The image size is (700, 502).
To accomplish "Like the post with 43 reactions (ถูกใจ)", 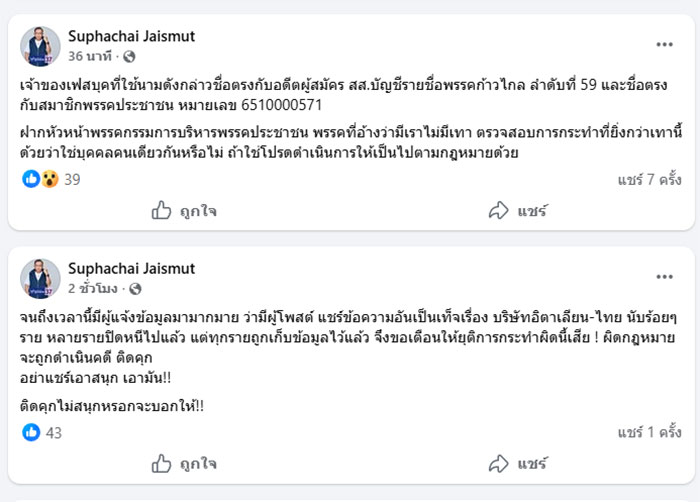I will pos(183,464).
